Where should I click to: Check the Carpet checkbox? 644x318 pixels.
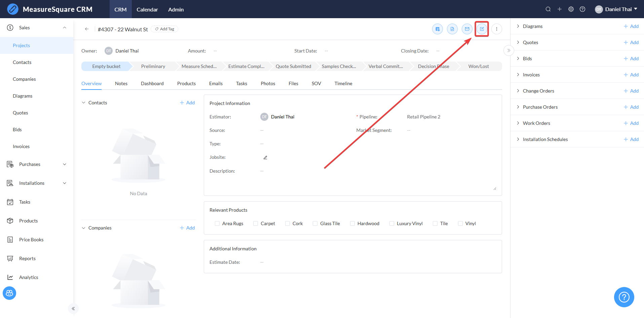click(256, 223)
